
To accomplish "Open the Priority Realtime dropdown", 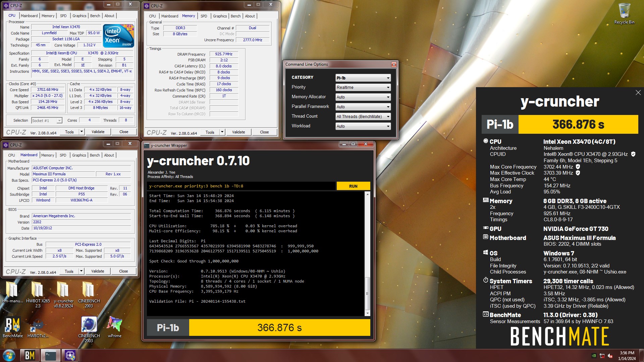I will pos(363,87).
